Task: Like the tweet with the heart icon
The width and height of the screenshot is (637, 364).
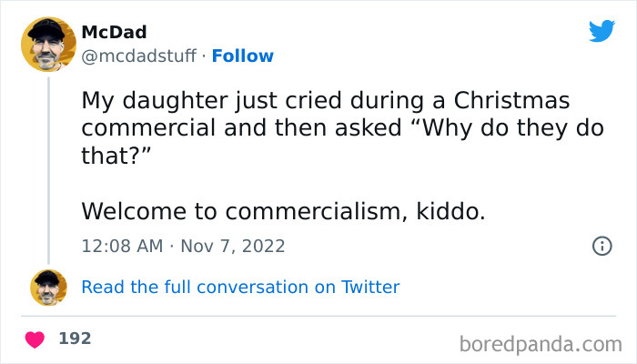Action: click(x=35, y=339)
